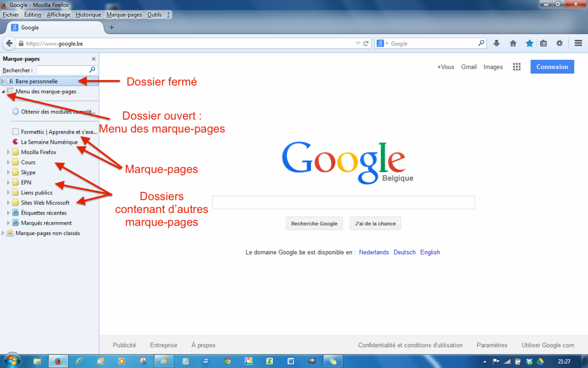The width and height of the screenshot is (588, 368).
Task: Click the search magnifier in Google search box
Action: click(x=482, y=43)
